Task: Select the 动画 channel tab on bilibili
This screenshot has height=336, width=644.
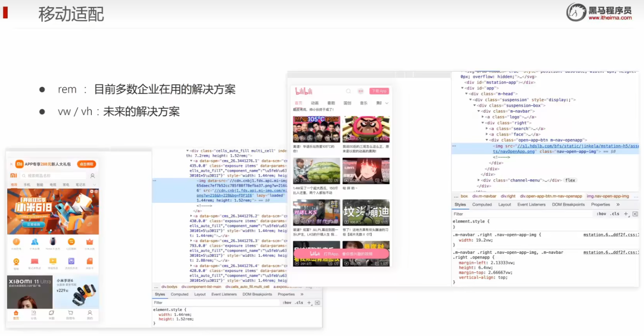Action: tap(315, 103)
